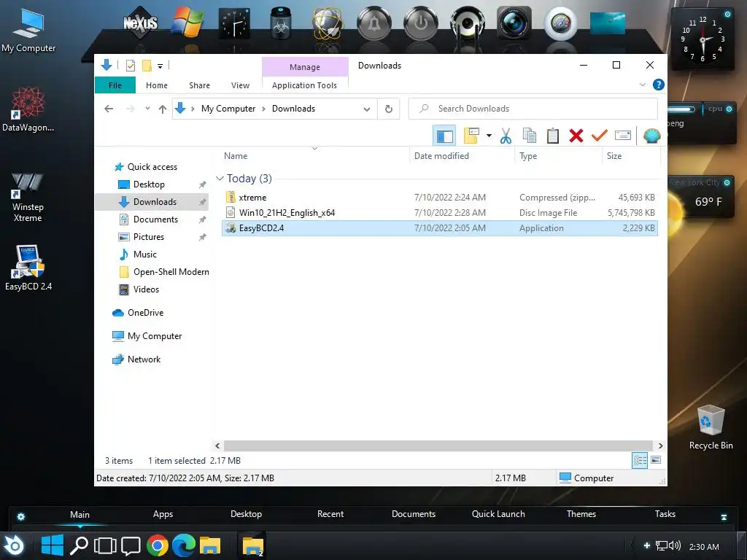Click the underwater wallpaper dock icon
This screenshot has height=560, width=747.
608,23
